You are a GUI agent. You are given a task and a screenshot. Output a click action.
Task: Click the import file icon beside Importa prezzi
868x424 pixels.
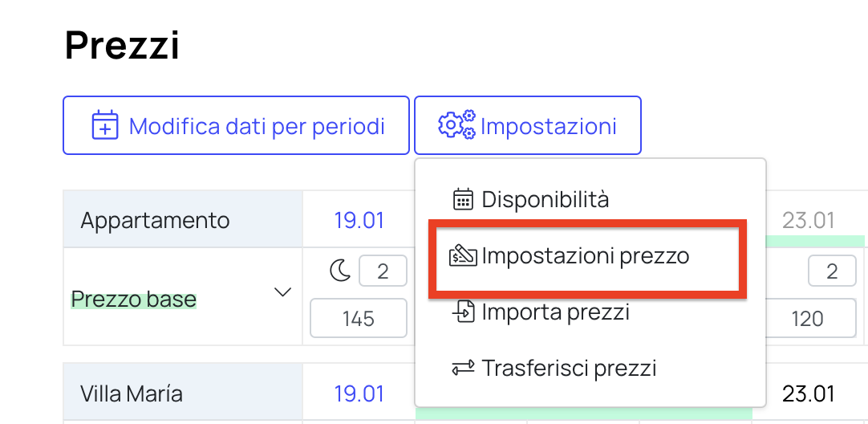pyautogui.click(x=463, y=312)
